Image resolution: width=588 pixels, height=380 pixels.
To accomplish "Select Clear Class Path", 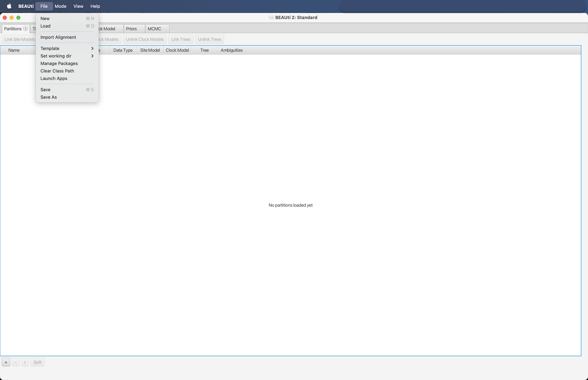I will click(67, 71).
